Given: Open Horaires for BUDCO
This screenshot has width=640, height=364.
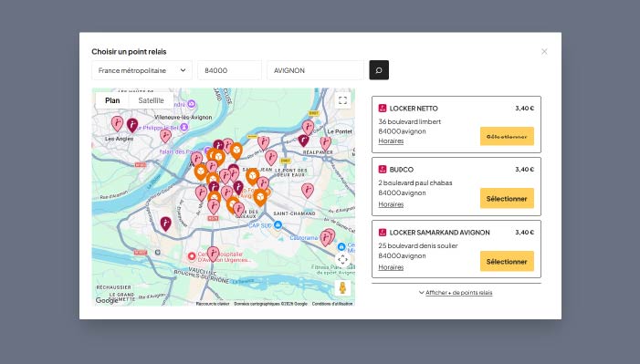Looking at the screenshot, I should pyautogui.click(x=391, y=204).
